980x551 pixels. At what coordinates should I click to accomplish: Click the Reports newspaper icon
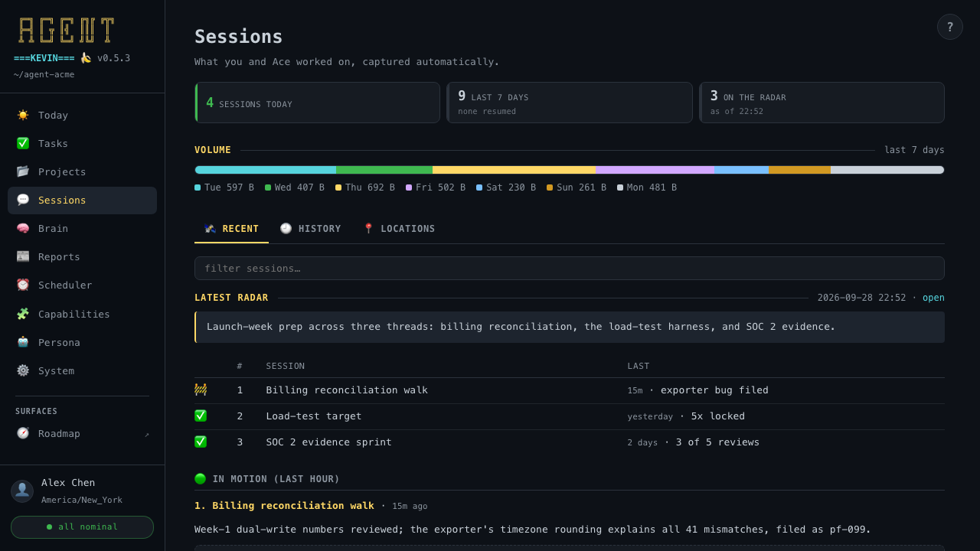pos(23,256)
